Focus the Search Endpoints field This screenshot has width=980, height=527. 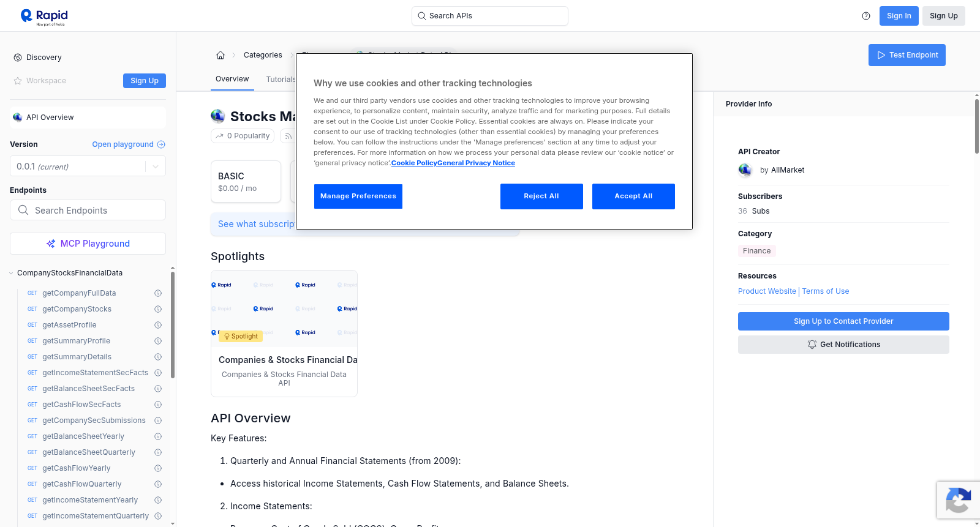(88, 210)
